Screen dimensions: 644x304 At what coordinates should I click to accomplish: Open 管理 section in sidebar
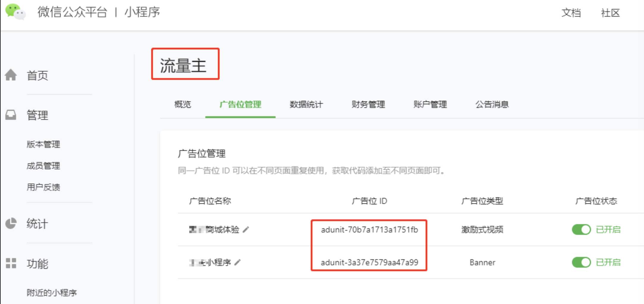37,115
